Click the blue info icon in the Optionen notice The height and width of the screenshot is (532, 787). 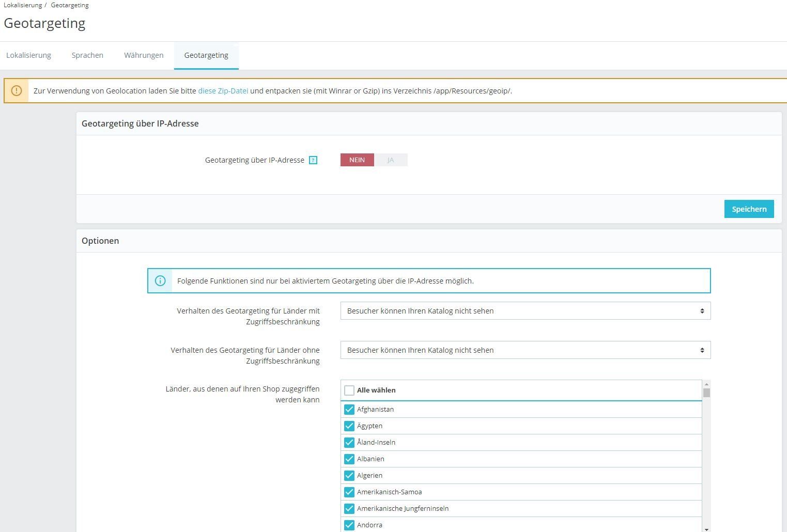[160, 281]
